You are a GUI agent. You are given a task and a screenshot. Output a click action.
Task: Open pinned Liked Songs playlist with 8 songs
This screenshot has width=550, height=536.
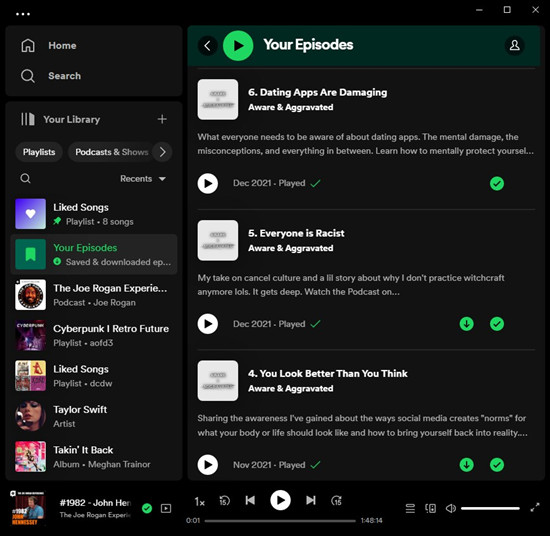tap(94, 214)
